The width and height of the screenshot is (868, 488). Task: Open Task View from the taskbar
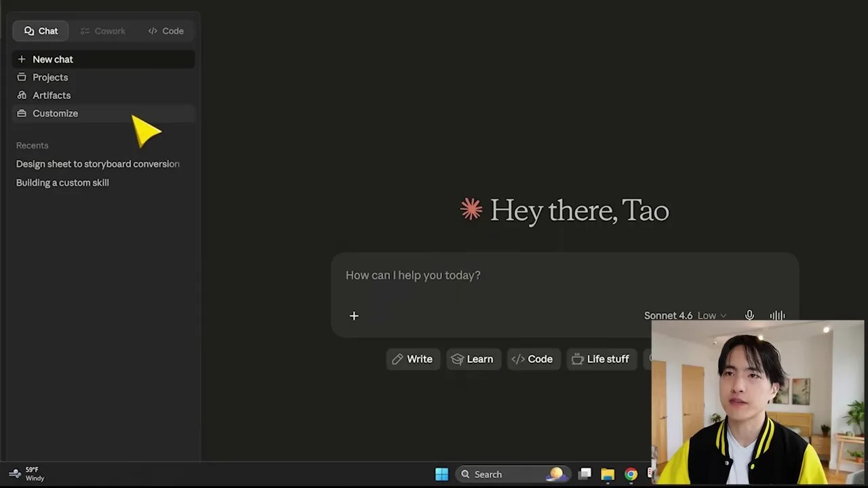point(585,474)
